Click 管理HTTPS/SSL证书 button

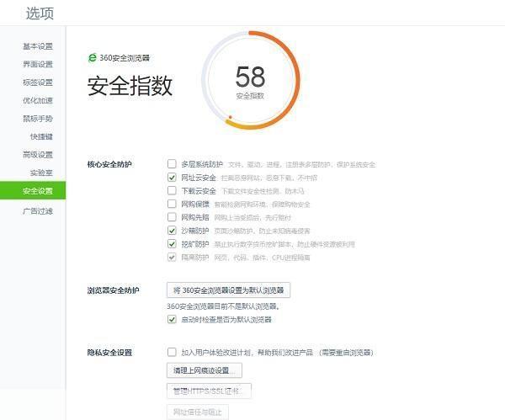tap(209, 391)
